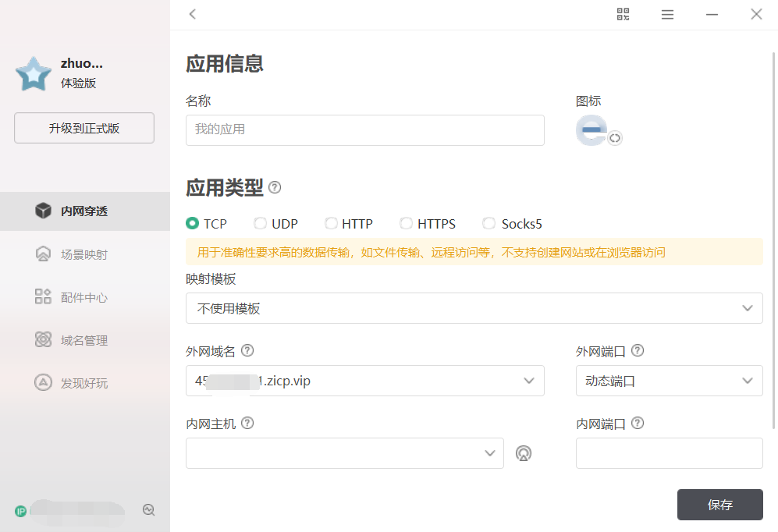Viewport: 778px width, 532px height.
Task: Open the help icon beside 外网端口
Action: (x=638, y=350)
